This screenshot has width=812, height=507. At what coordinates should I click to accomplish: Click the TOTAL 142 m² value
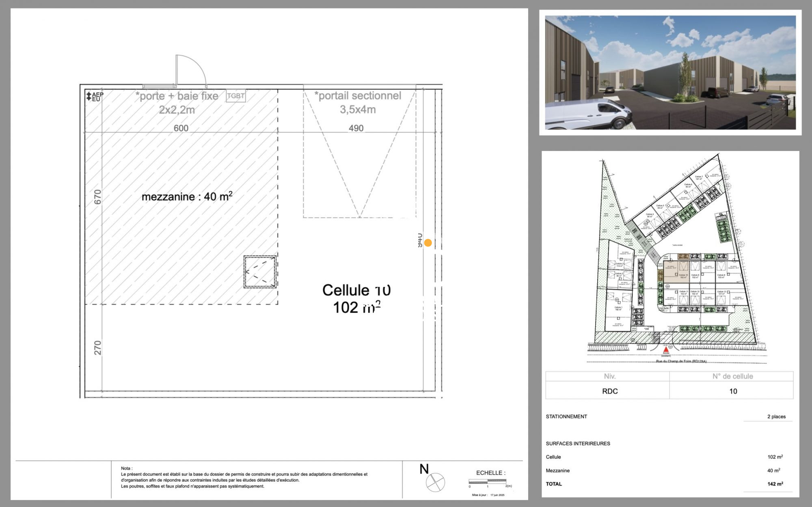[x=775, y=484]
